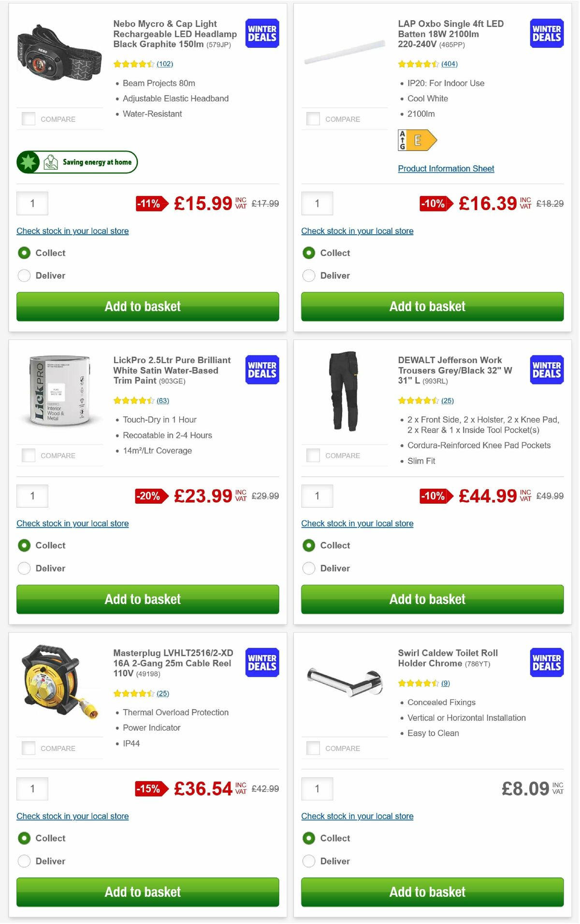The width and height of the screenshot is (580, 924).
Task: Click the -20% discount flag on LickPro paint
Action: [149, 496]
